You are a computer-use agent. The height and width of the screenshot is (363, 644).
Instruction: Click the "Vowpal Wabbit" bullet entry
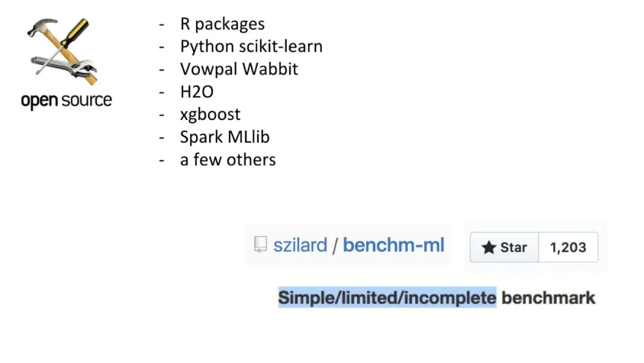(x=239, y=69)
